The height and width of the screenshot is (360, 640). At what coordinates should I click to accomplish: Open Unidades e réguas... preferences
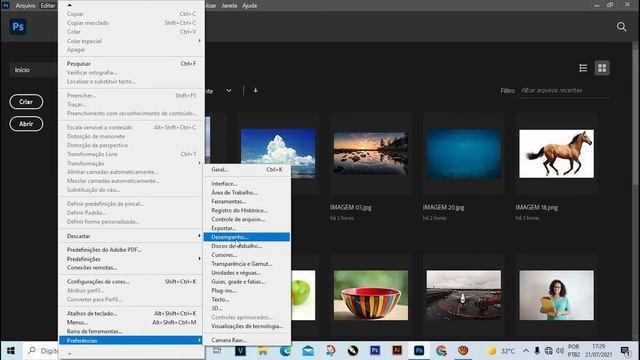pyautogui.click(x=247, y=273)
